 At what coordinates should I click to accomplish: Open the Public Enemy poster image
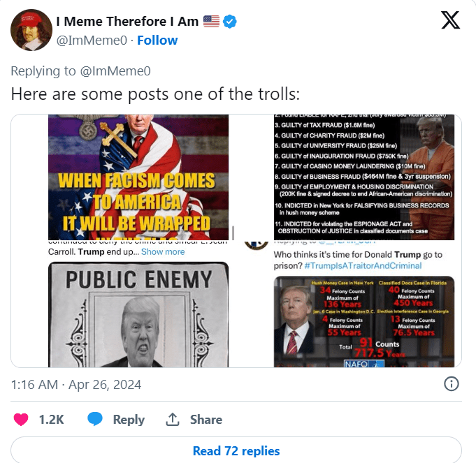tap(138, 315)
